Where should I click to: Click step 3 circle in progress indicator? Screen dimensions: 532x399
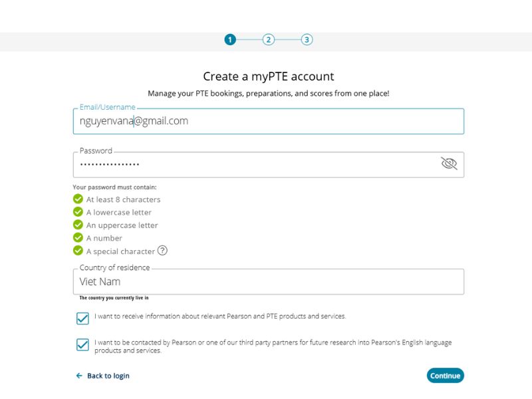[x=307, y=40]
